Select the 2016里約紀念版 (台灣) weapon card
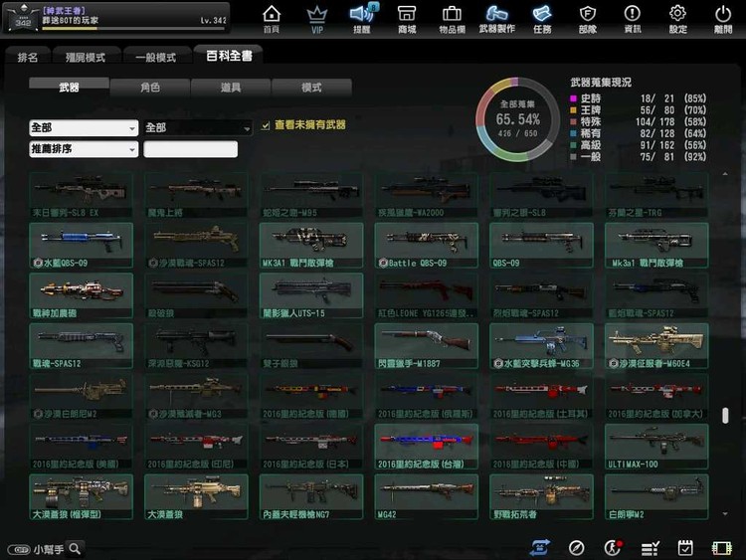 427,447
